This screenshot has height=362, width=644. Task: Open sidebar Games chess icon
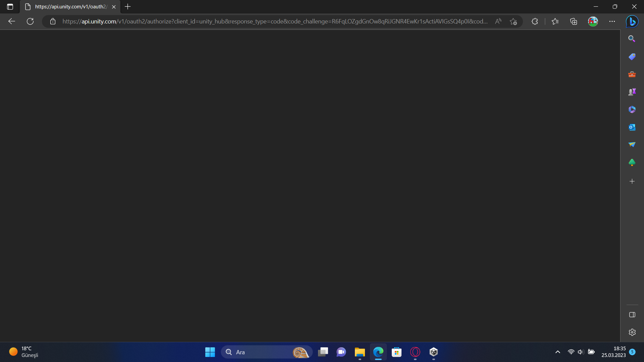[x=632, y=92]
